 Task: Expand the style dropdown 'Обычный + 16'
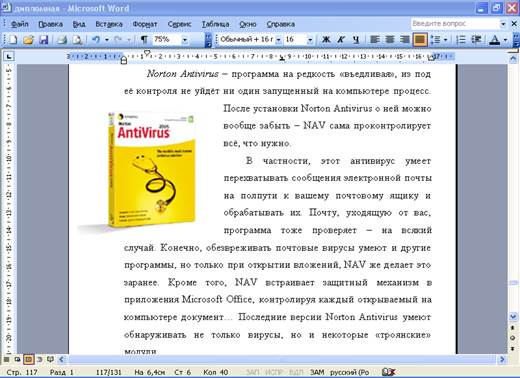coord(278,40)
